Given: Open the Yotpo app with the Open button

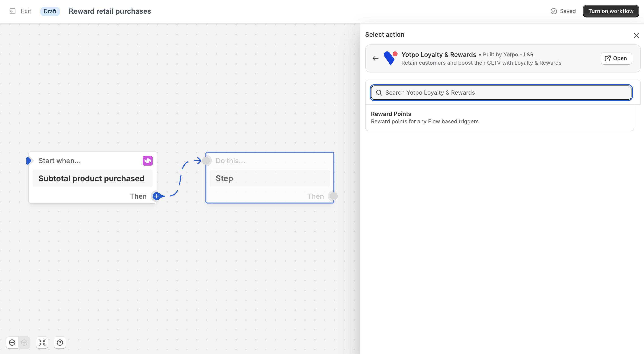Looking at the screenshot, I should (x=616, y=58).
